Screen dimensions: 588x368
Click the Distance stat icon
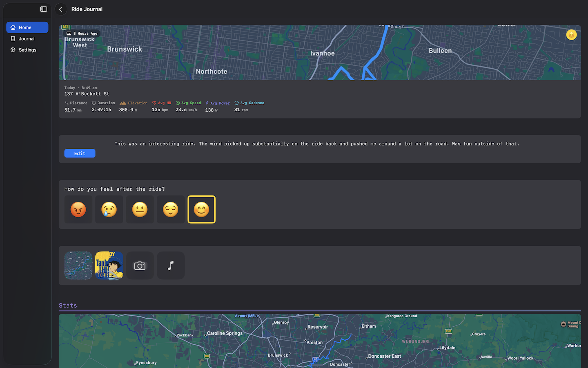coord(67,103)
